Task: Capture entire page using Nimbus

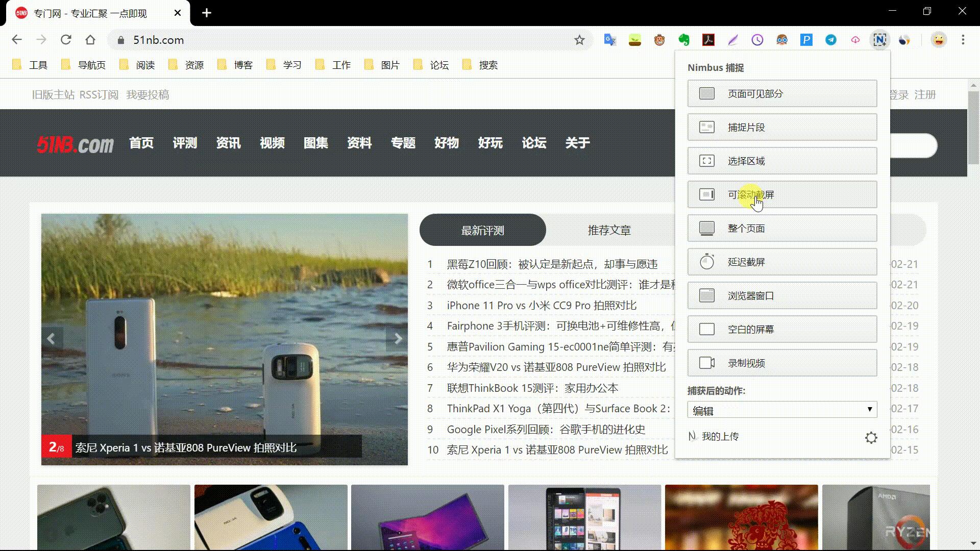Action: (781, 228)
